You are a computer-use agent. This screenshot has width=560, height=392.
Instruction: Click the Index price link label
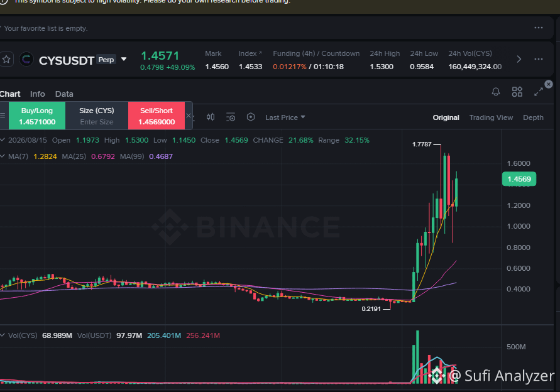(250, 53)
